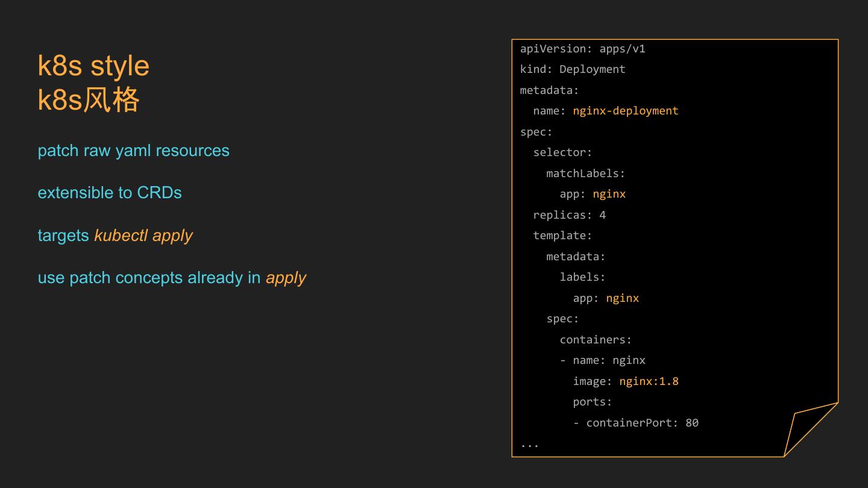
Task: Click the 'containers:' key
Action: coord(596,340)
